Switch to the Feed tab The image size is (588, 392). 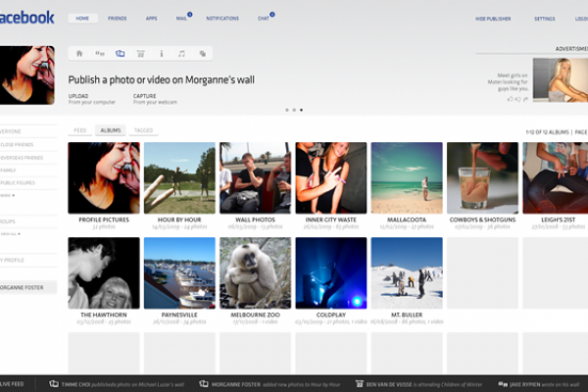tap(80, 130)
